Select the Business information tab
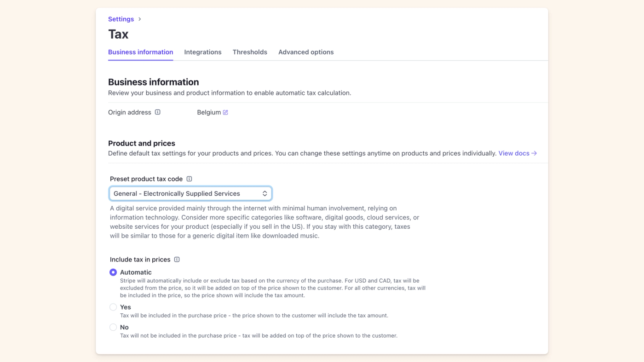The width and height of the screenshot is (644, 362). [x=140, y=52]
